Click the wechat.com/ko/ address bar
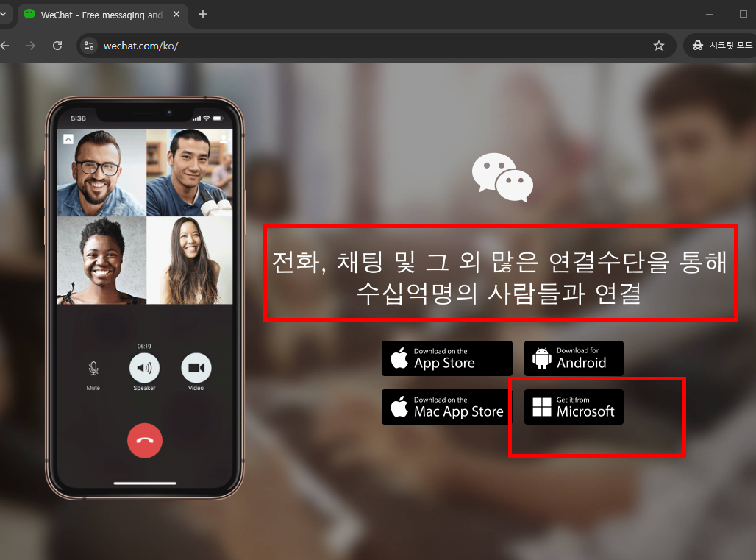The height and width of the screenshot is (560, 756). click(x=376, y=46)
